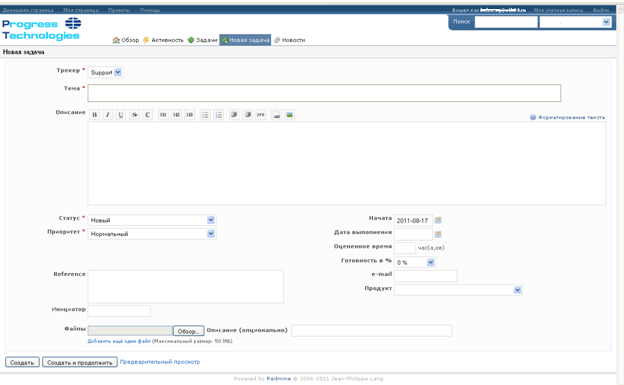Insert preformatted text with pre button

[x=261, y=115]
